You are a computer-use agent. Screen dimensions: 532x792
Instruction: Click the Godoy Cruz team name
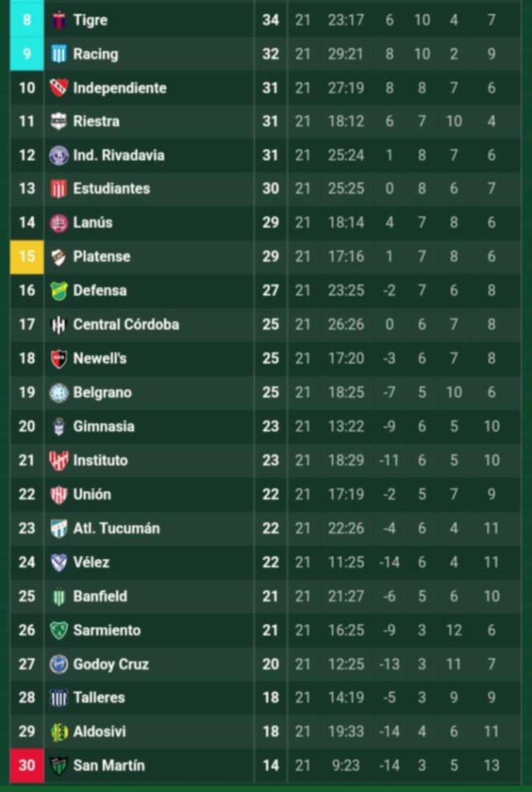coord(111,664)
